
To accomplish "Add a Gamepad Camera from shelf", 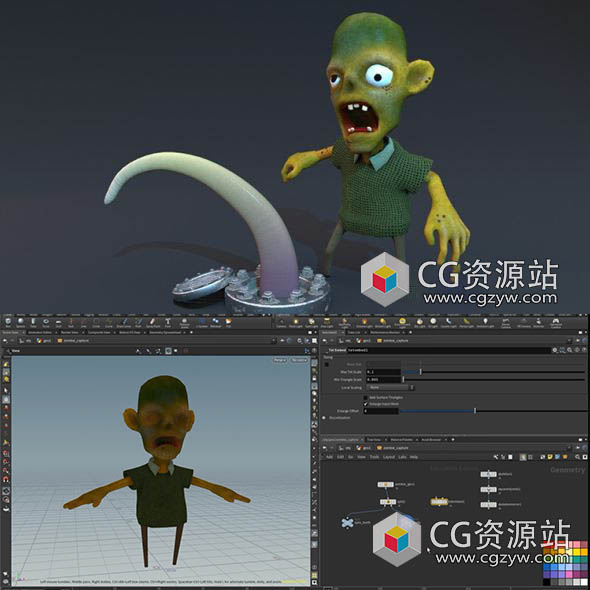I will [x=556, y=323].
